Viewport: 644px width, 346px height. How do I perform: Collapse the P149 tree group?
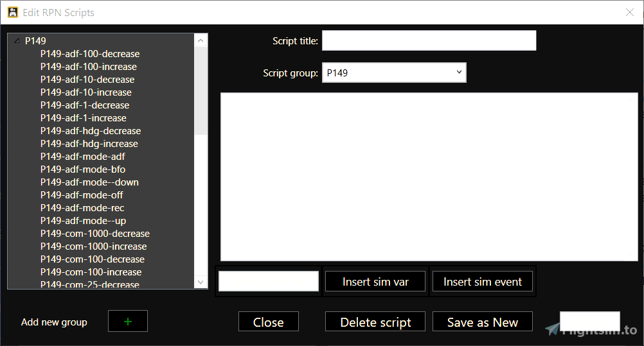pyautogui.click(x=17, y=41)
